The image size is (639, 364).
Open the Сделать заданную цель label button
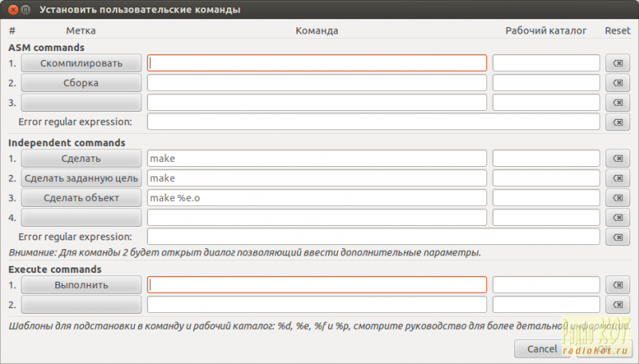(81, 178)
